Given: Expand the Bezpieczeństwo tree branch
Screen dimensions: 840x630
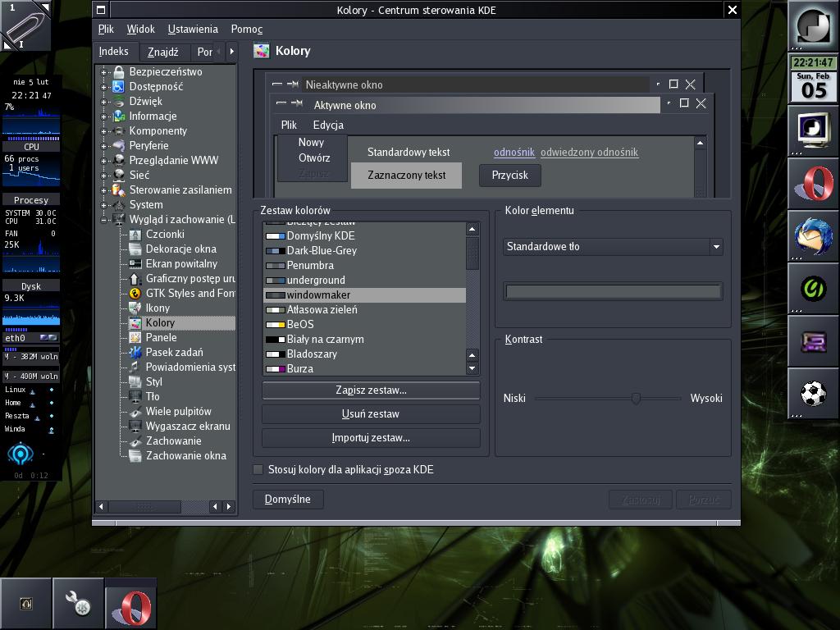Looking at the screenshot, I should point(104,72).
